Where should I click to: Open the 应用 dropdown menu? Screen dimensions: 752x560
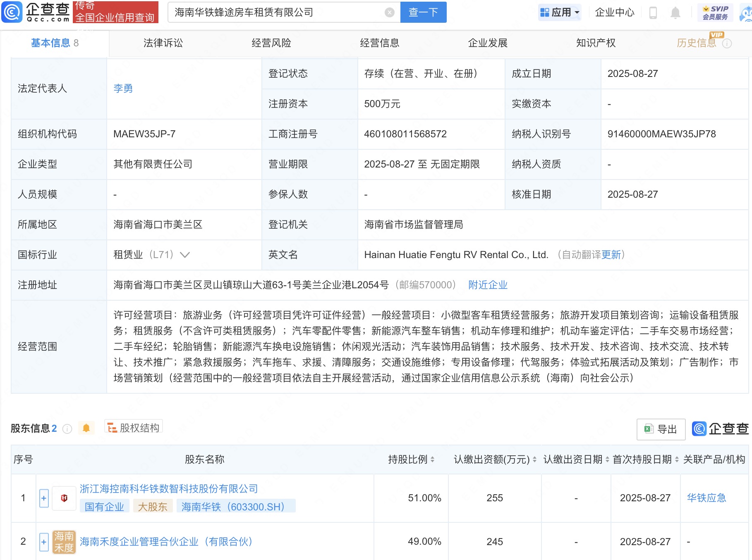pos(560,12)
